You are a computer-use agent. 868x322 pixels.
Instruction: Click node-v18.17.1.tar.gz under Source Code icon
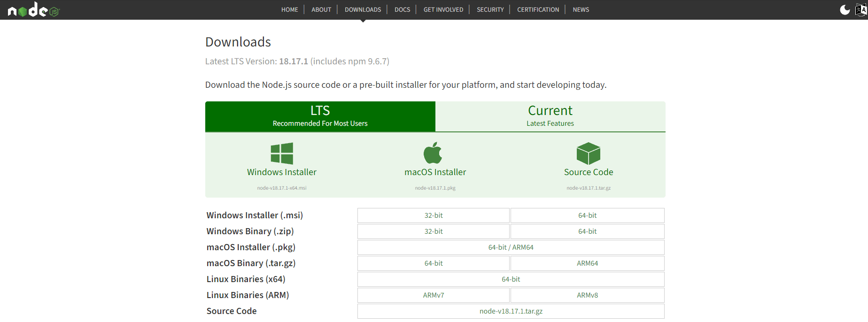[x=589, y=188]
